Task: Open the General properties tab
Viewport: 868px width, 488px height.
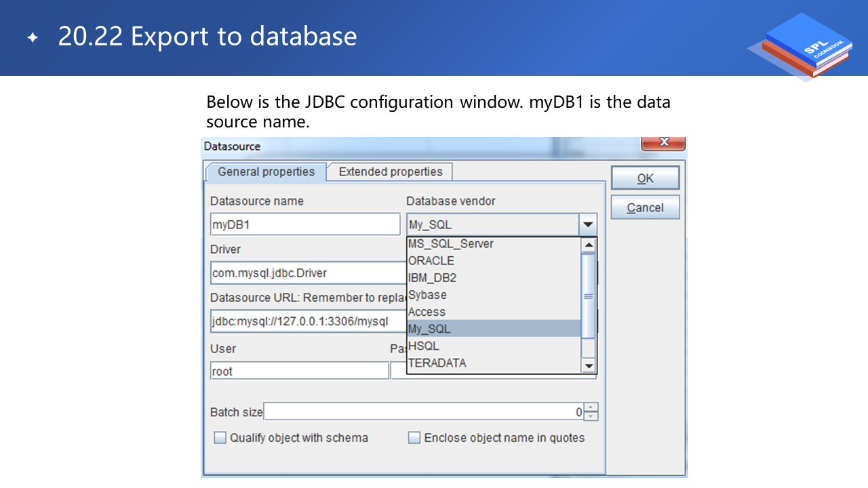Action: pyautogui.click(x=266, y=172)
